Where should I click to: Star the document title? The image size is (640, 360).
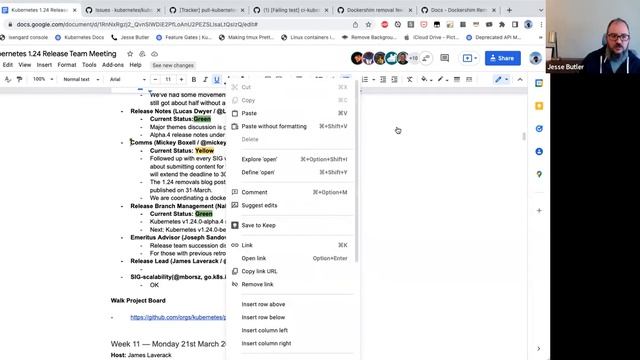point(130,54)
